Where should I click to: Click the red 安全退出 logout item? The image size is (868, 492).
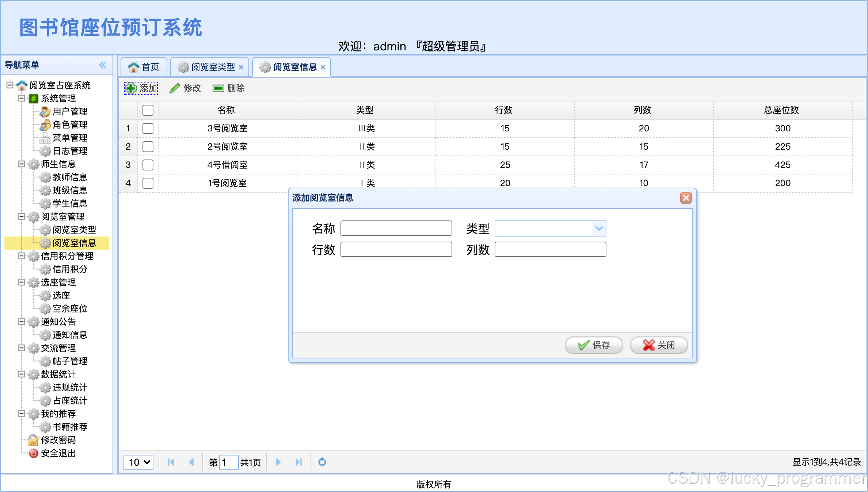tap(58, 453)
